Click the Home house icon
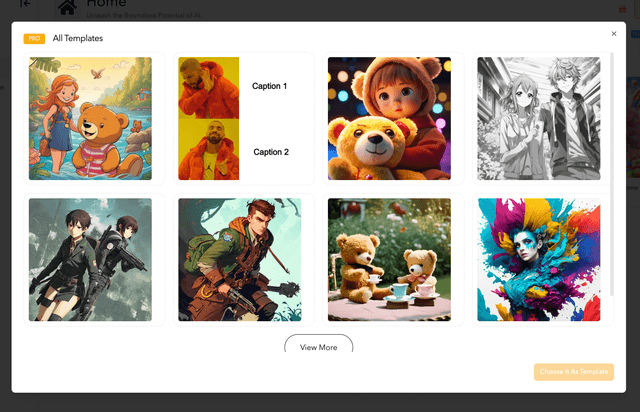This screenshot has width=640, height=412. 67,7
